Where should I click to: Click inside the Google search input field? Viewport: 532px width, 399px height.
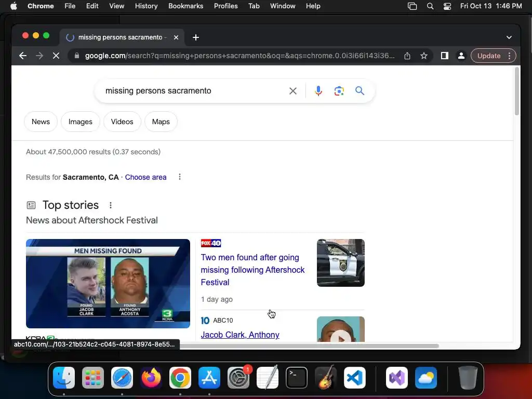[193, 90]
